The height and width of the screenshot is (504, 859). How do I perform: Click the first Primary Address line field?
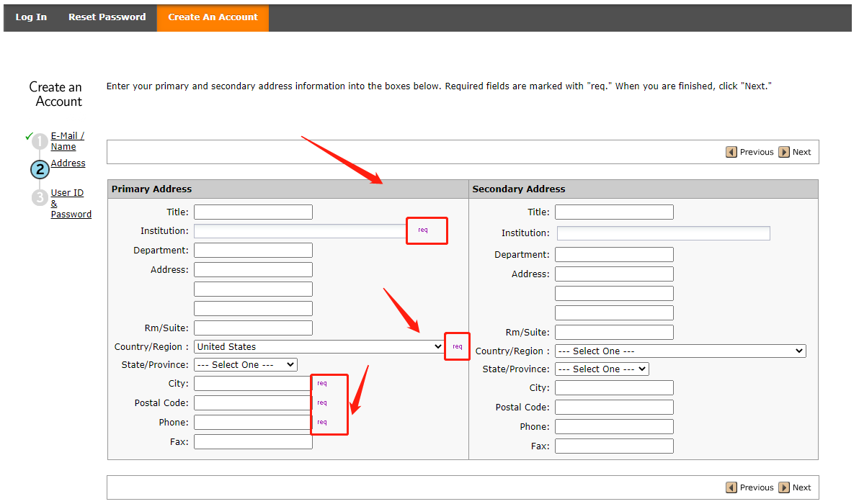(253, 270)
